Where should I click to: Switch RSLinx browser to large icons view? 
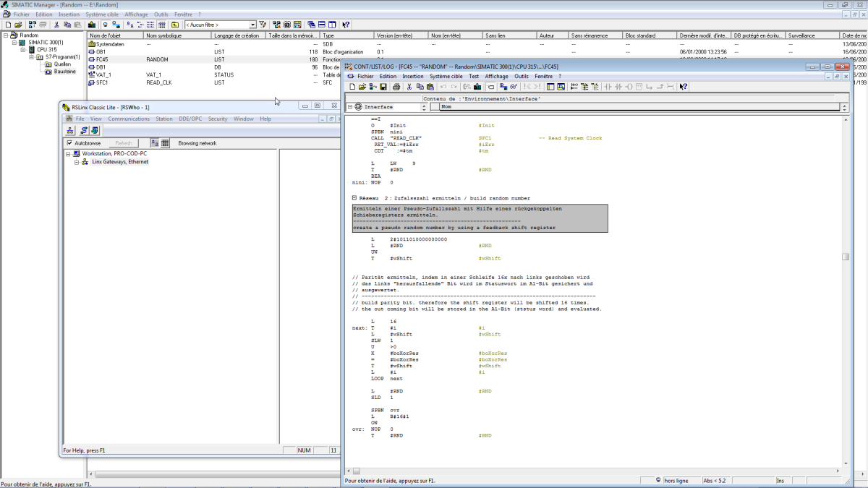155,143
